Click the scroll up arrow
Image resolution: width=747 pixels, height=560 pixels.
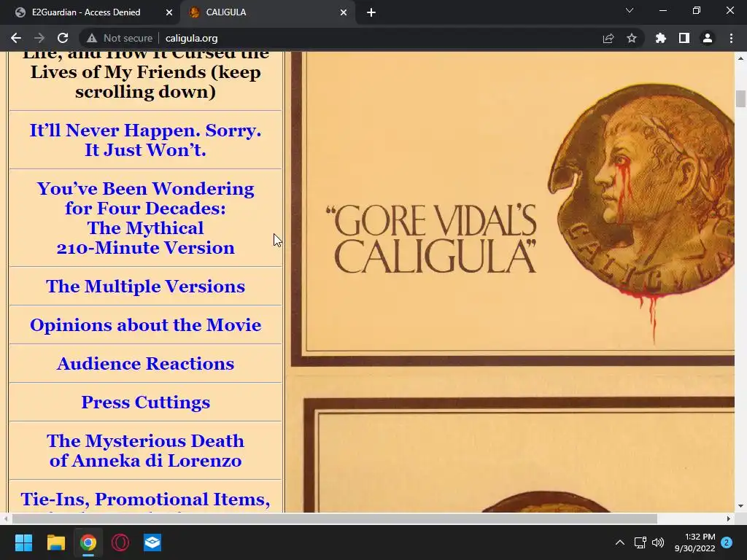tap(740, 58)
